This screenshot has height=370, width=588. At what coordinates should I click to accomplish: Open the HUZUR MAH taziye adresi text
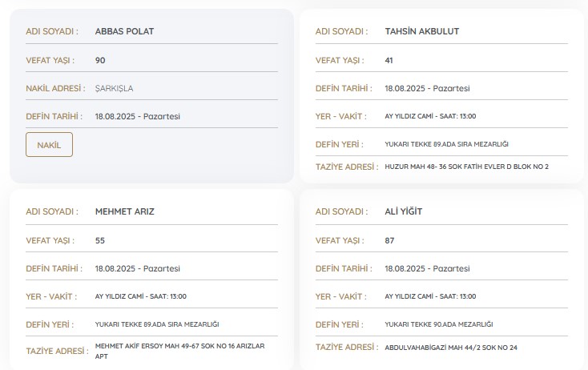pyautogui.click(x=466, y=167)
